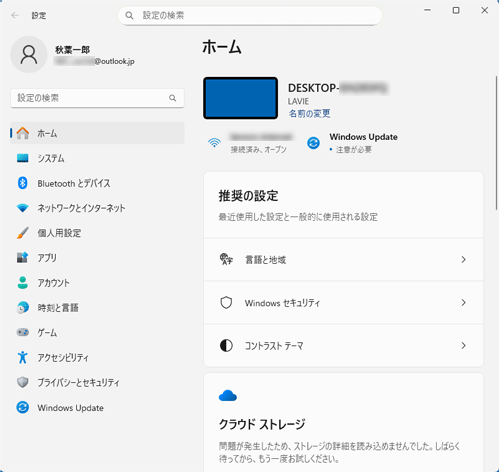Click the アカウント person icon
The image size is (499, 472).
coord(23,283)
